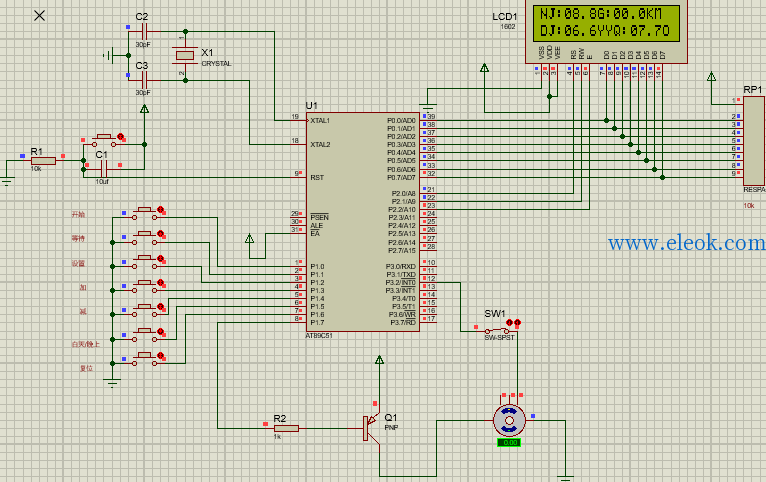Click the 'PNP' label by Q1
The image size is (766, 482).
[391, 427]
